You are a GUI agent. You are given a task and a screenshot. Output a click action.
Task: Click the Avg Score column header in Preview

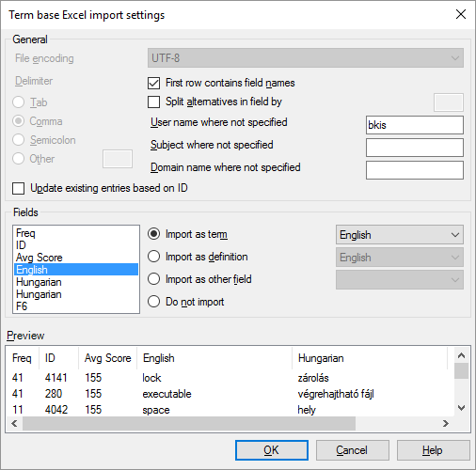tap(107, 358)
